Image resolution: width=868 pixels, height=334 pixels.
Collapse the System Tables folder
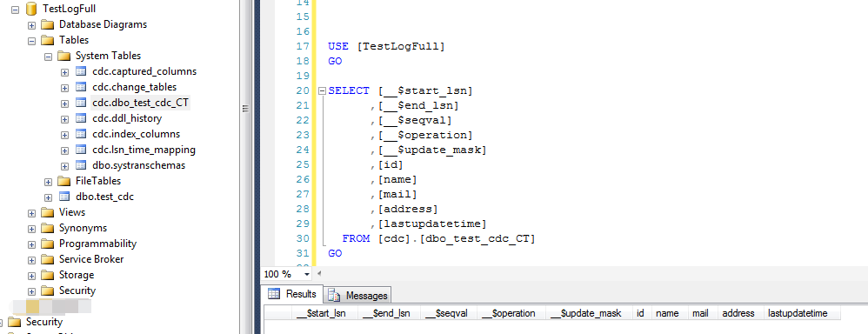click(x=48, y=56)
